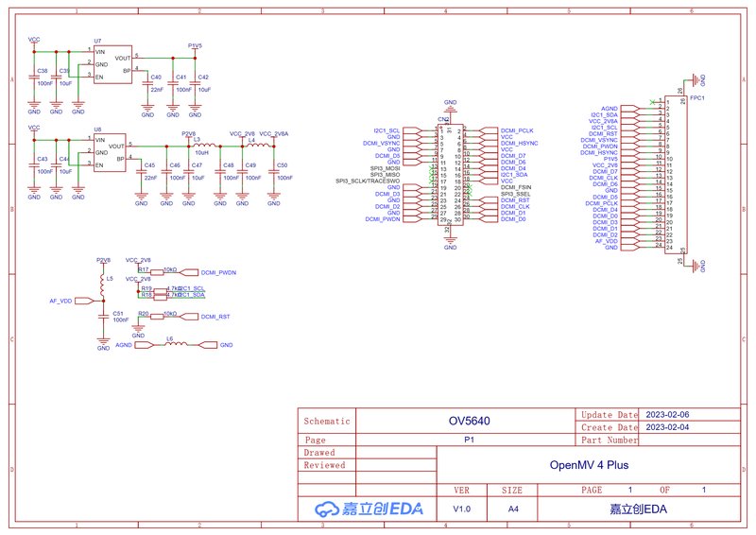Select capacitor C48 100nF

[x=220, y=171]
